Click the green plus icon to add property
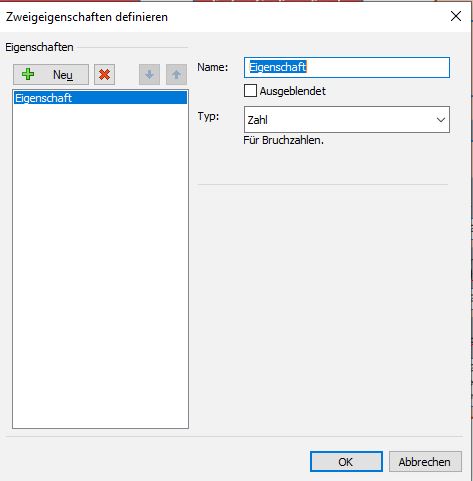The height and width of the screenshot is (481, 473). click(x=28, y=74)
